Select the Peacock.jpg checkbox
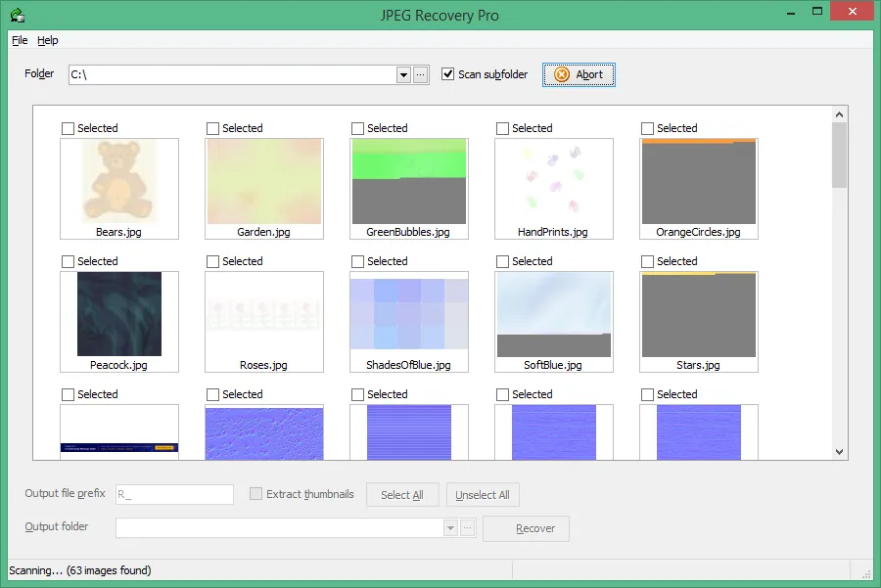 pyautogui.click(x=68, y=261)
